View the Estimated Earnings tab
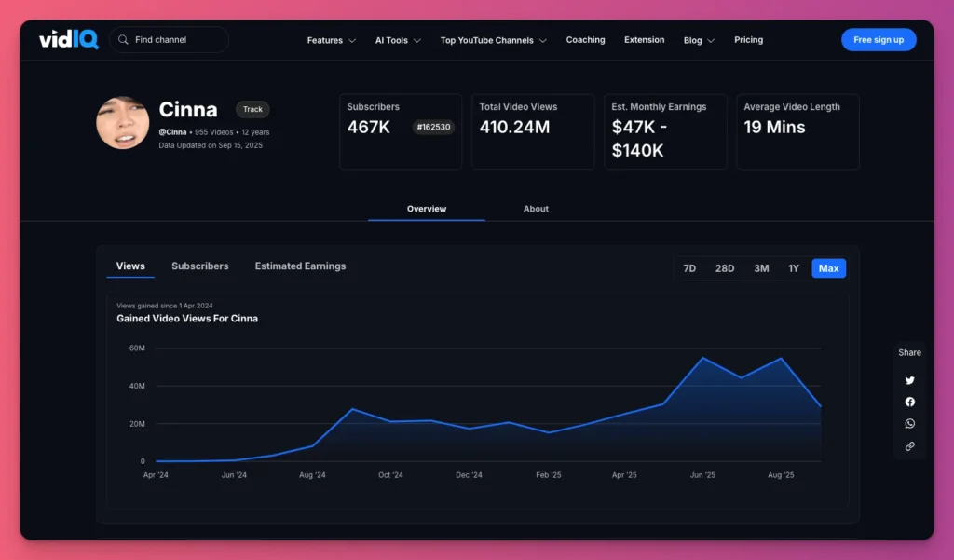The image size is (954, 560). 300,266
